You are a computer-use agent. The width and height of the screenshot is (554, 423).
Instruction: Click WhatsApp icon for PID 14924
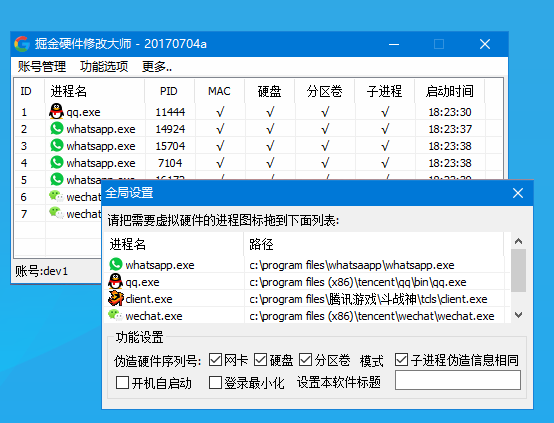pos(57,128)
